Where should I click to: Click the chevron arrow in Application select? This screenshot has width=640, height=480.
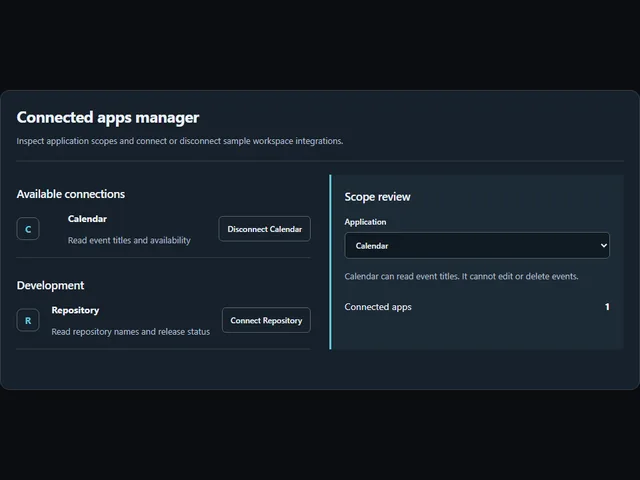(x=603, y=246)
